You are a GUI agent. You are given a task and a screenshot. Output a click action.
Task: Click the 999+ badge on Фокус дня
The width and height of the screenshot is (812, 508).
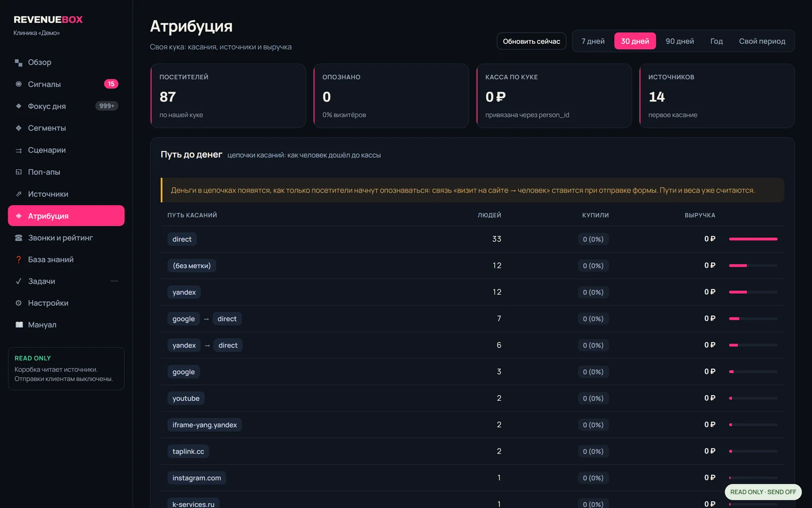tap(107, 106)
